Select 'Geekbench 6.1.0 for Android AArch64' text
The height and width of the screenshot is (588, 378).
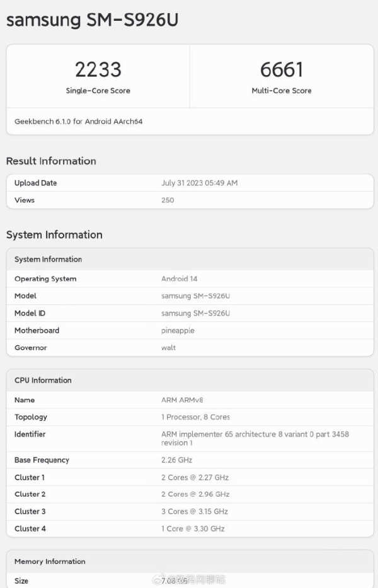[x=78, y=122]
